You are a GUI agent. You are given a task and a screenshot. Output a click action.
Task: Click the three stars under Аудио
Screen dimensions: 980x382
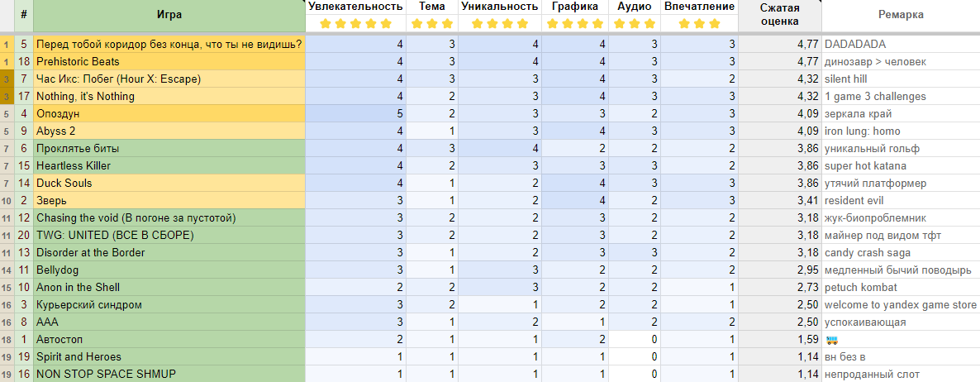coord(635,24)
